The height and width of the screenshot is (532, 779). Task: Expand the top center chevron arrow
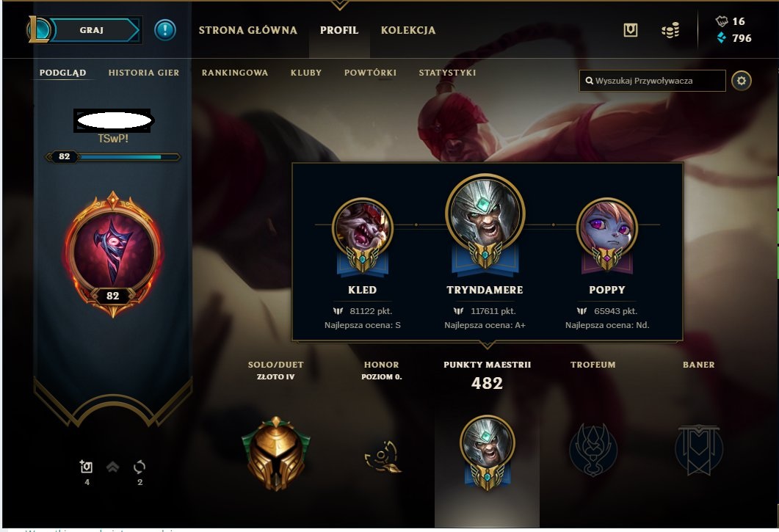(340, 5)
